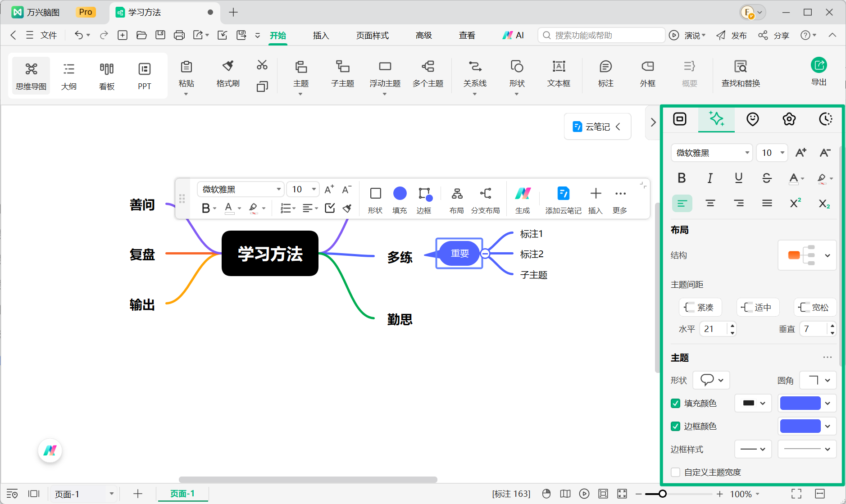Increase font size with A+ in side panel
Image resolution: width=846 pixels, height=504 pixels.
[801, 153]
